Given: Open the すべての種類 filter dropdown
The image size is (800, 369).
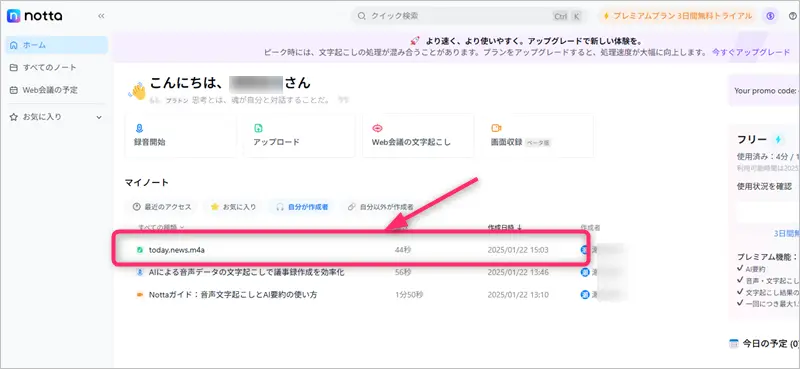Looking at the screenshot, I should pyautogui.click(x=161, y=228).
